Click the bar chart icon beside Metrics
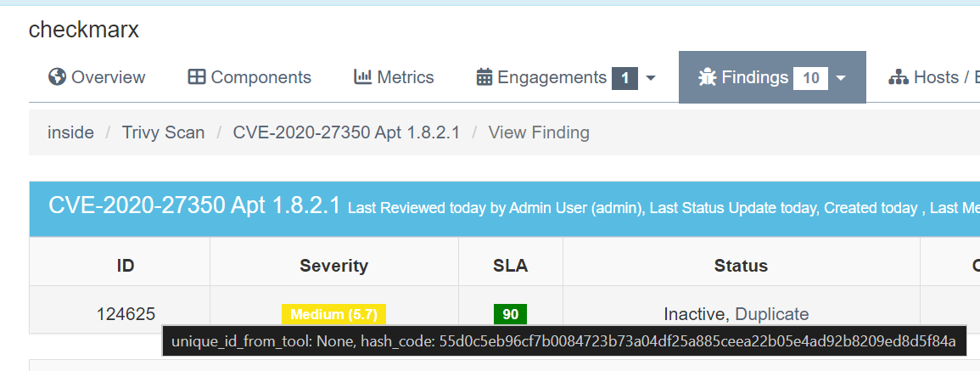 tap(362, 77)
